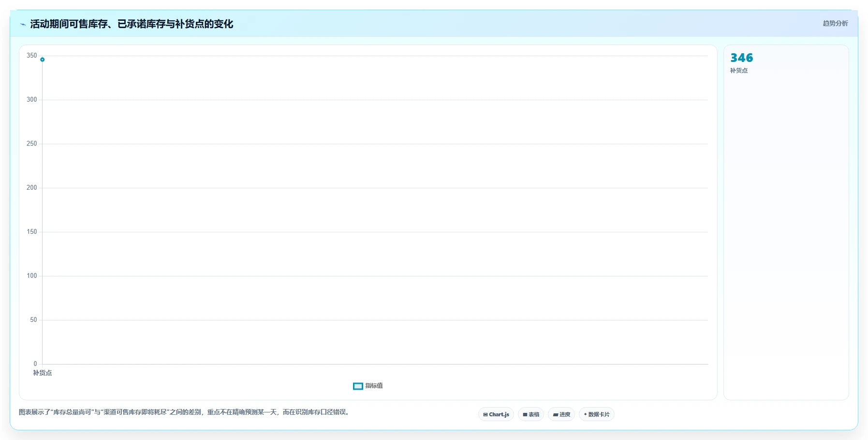Click the Chart.js chip
868x440 pixels.
(x=496, y=414)
